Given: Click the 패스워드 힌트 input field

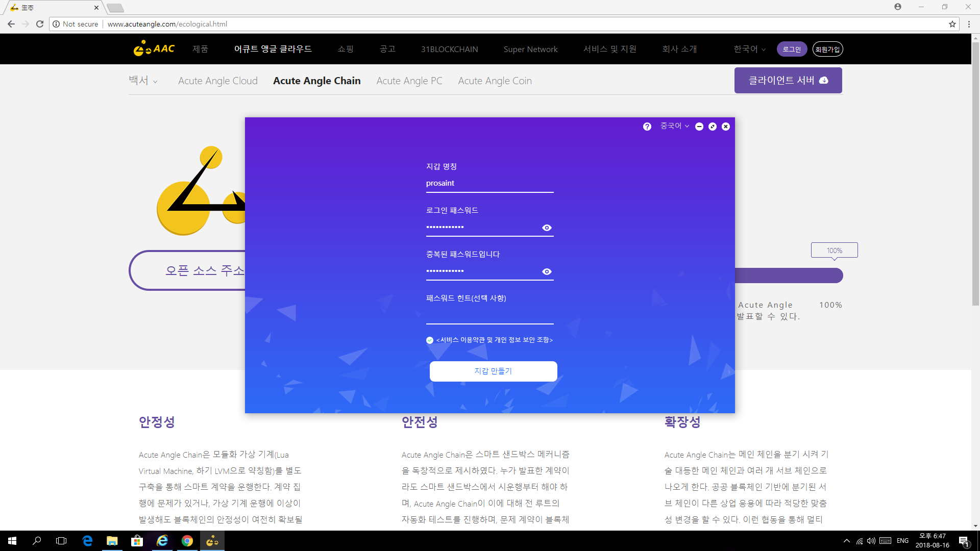Looking at the screenshot, I should [489, 315].
